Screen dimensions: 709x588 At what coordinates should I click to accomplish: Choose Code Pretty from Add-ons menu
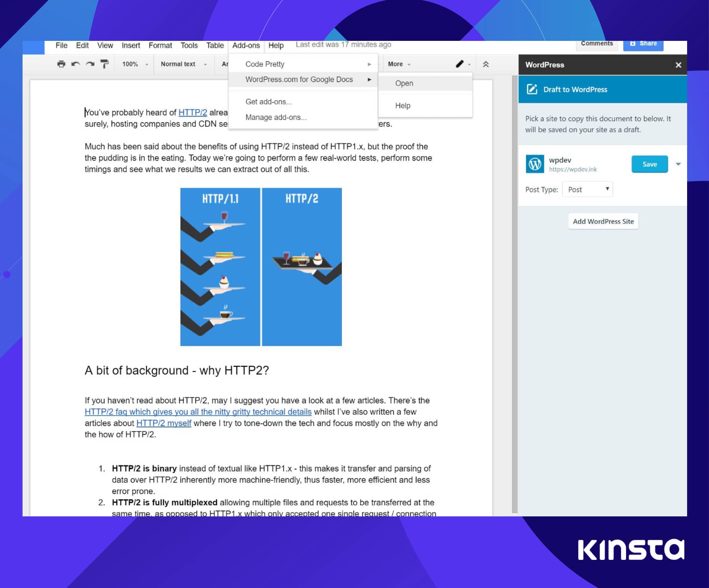click(x=303, y=64)
